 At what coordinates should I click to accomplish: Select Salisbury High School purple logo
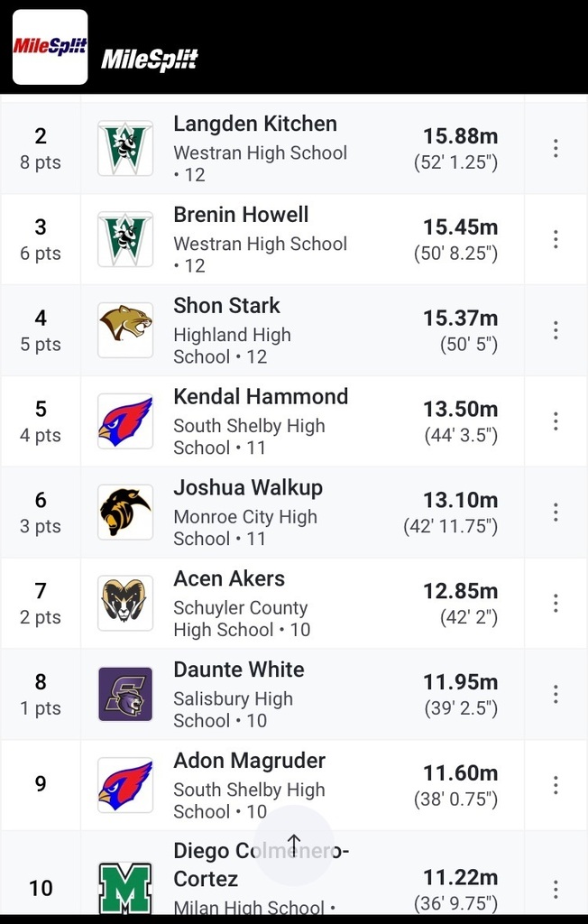pos(125,694)
